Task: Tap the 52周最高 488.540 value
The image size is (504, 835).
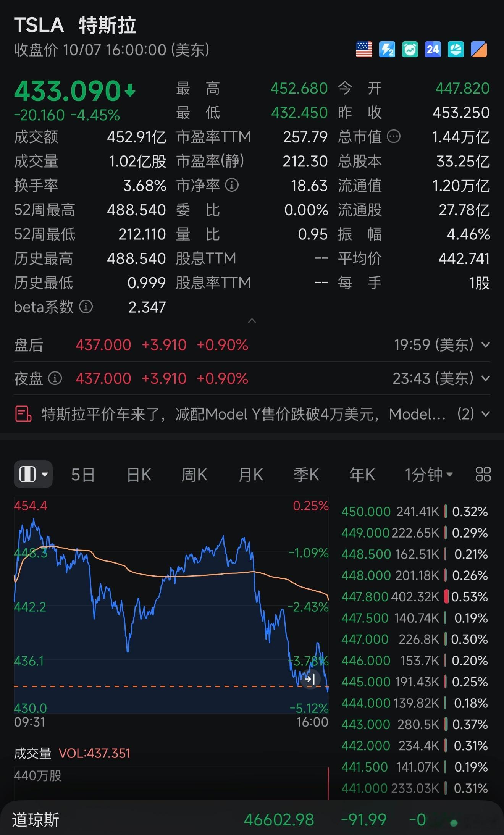Action: [x=136, y=210]
